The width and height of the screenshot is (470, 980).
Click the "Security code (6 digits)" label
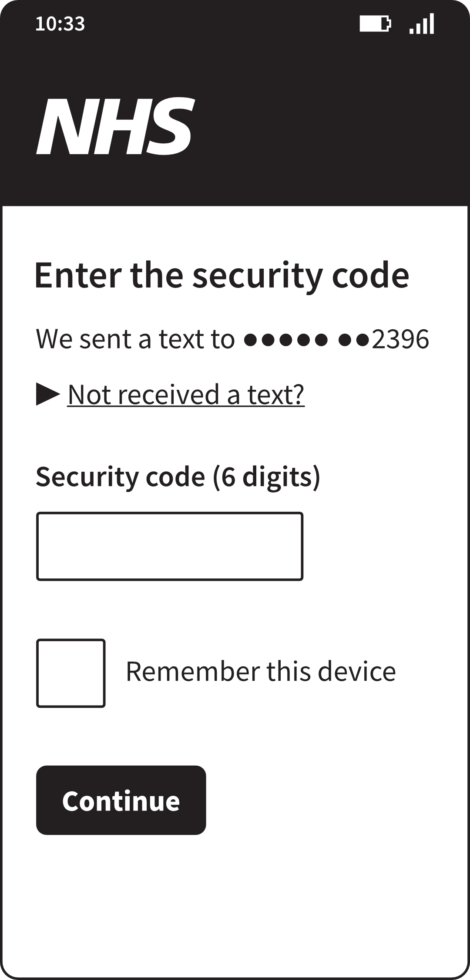[x=178, y=476]
